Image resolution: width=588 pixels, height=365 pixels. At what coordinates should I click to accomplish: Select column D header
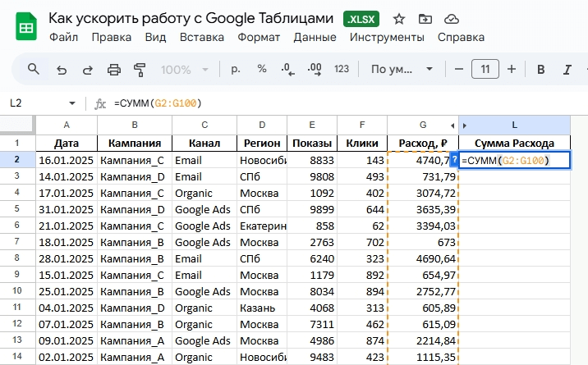(x=262, y=125)
